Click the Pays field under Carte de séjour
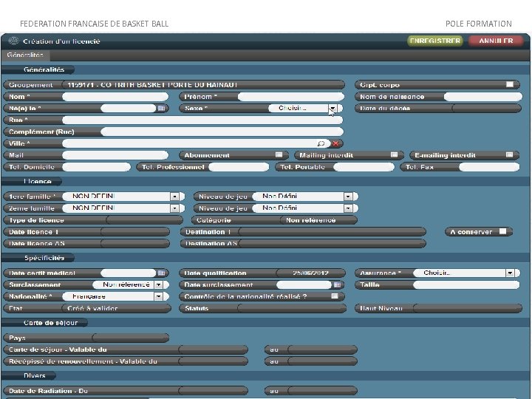This screenshot has height=399, width=532. (131, 338)
